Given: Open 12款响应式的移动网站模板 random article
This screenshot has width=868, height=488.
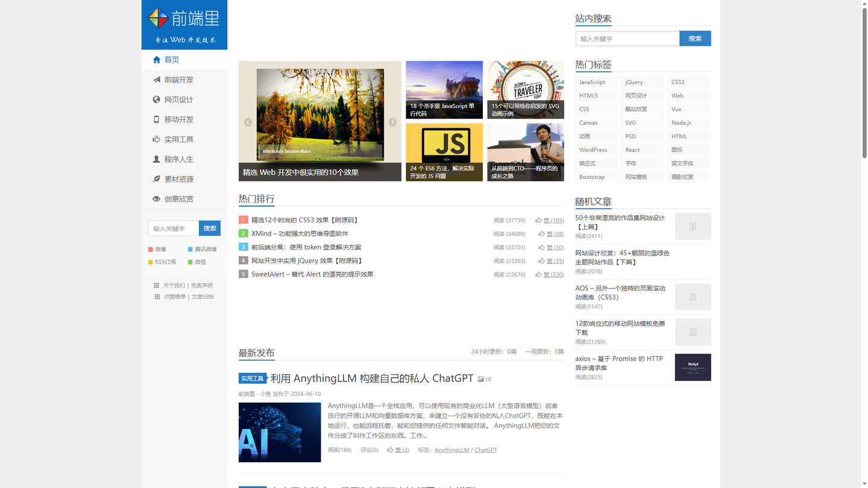Looking at the screenshot, I should (620, 328).
